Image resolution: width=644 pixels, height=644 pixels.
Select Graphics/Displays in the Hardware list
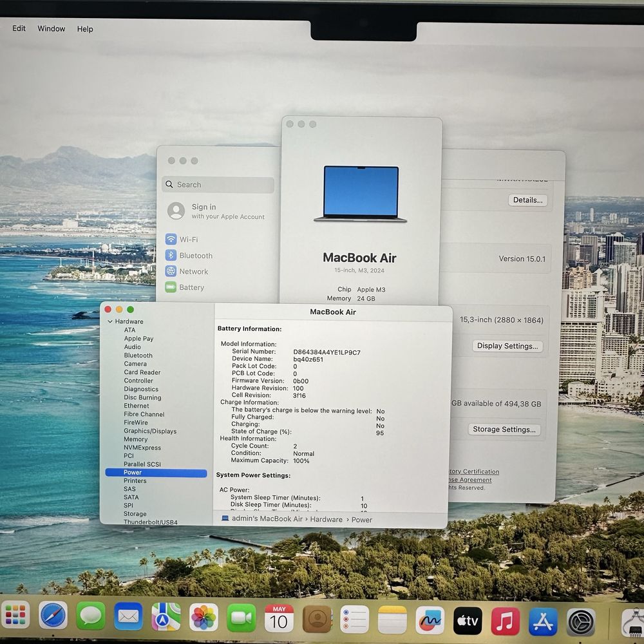150,431
